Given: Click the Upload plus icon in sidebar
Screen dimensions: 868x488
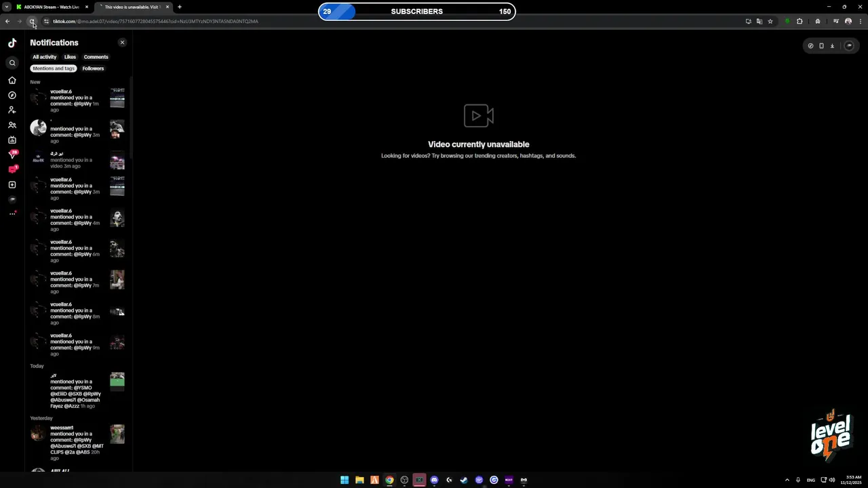Looking at the screenshot, I should point(12,184).
